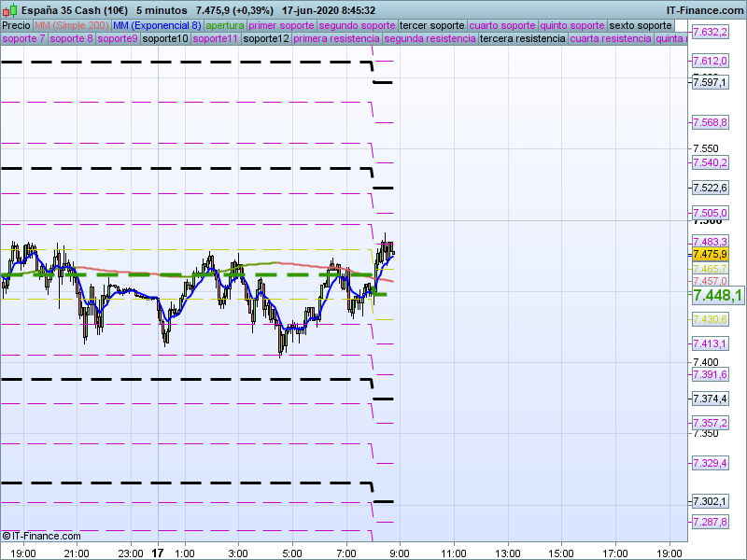Click the primera resistencia legend label
Viewport: 747px width, 560px height.
coord(336,39)
